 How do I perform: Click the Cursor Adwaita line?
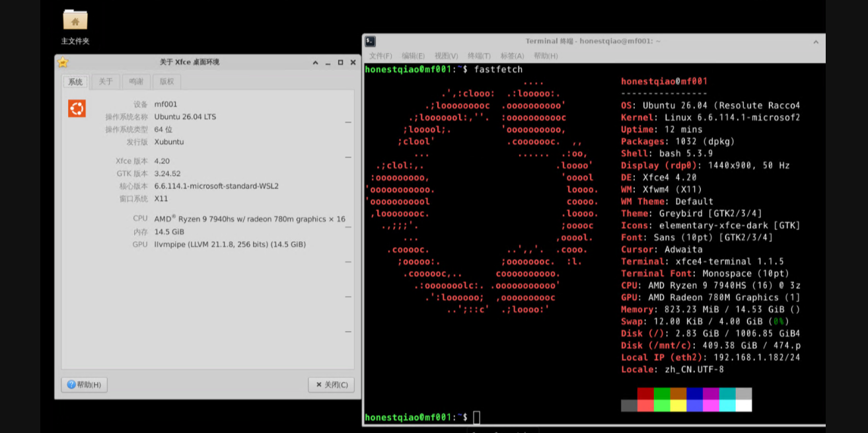pos(662,249)
